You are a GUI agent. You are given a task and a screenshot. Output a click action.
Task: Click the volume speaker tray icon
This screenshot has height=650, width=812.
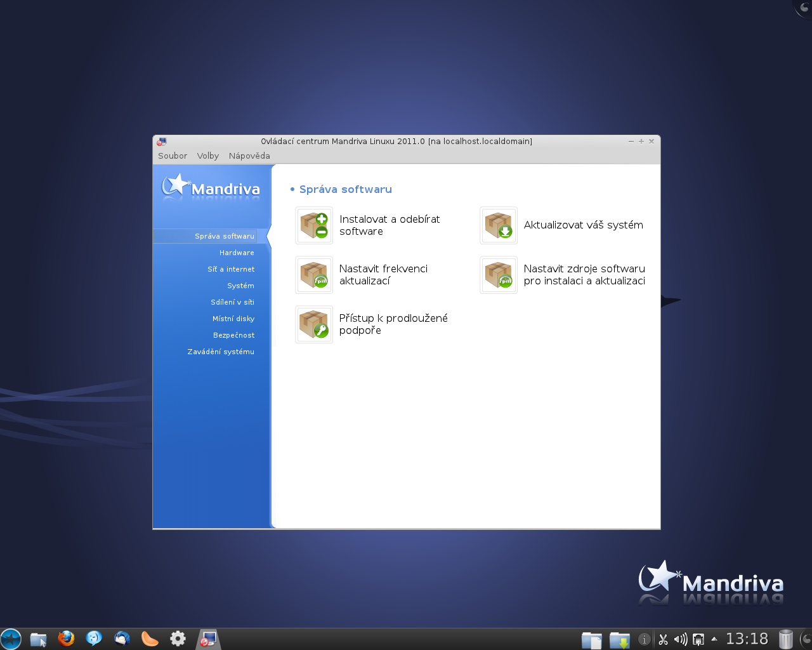tap(681, 639)
